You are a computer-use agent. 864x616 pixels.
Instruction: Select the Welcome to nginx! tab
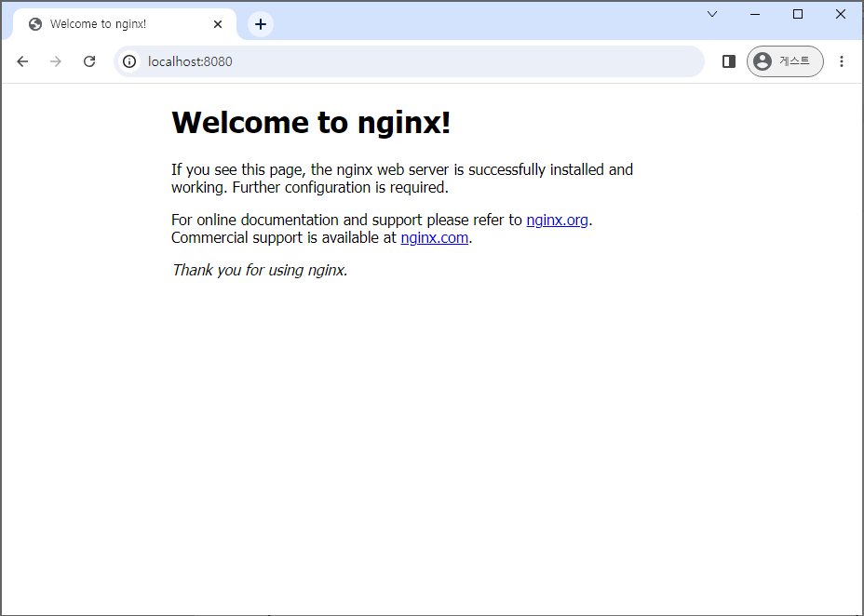tap(125, 24)
